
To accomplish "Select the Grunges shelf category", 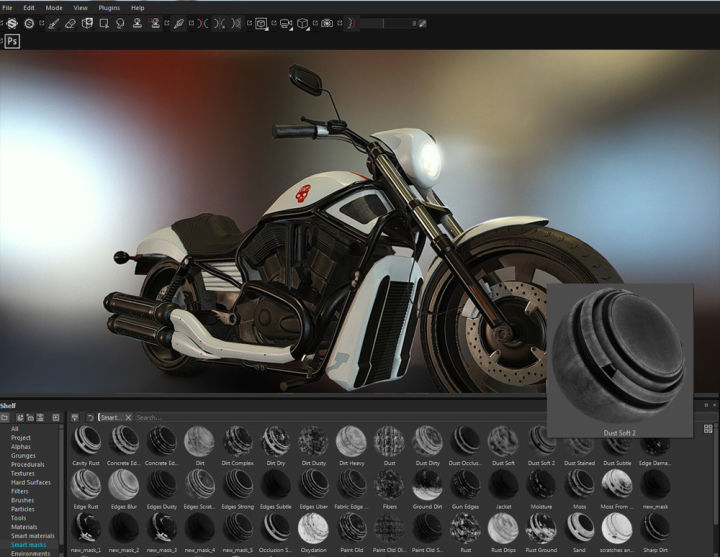I will coord(25,455).
